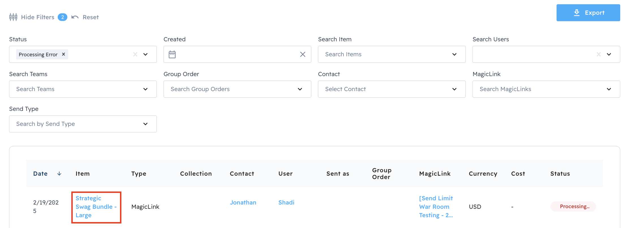Click the Reset undo arrow icon
This screenshot has width=644, height=228.
pos(75,17)
